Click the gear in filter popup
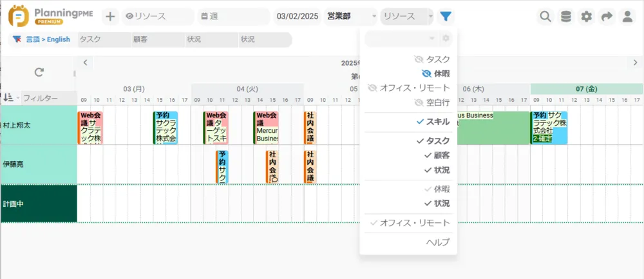Screen dimensions: 644x279 click(x=446, y=38)
